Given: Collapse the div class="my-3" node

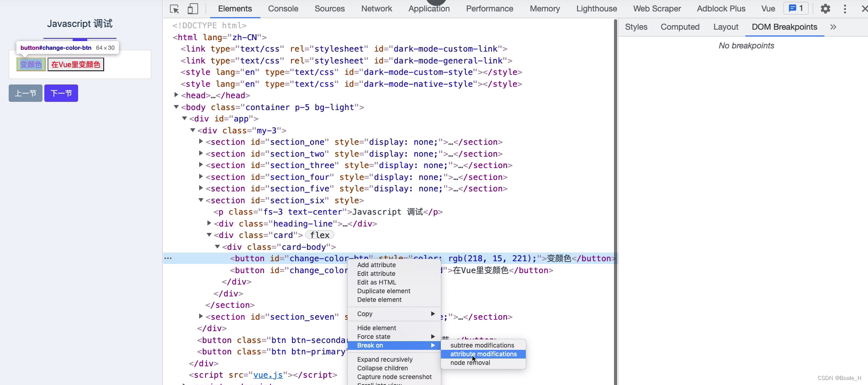Looking at the screenshot, I should pos(193,130).
